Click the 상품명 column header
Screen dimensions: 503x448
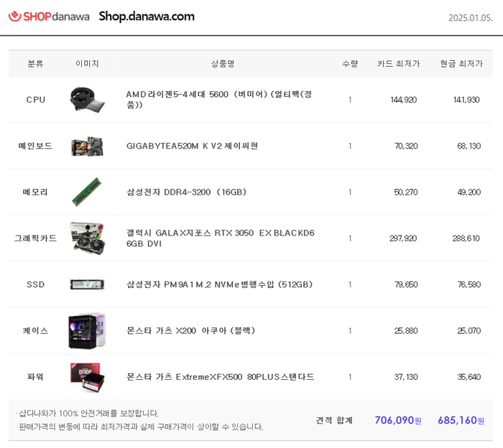pos(223,63)
